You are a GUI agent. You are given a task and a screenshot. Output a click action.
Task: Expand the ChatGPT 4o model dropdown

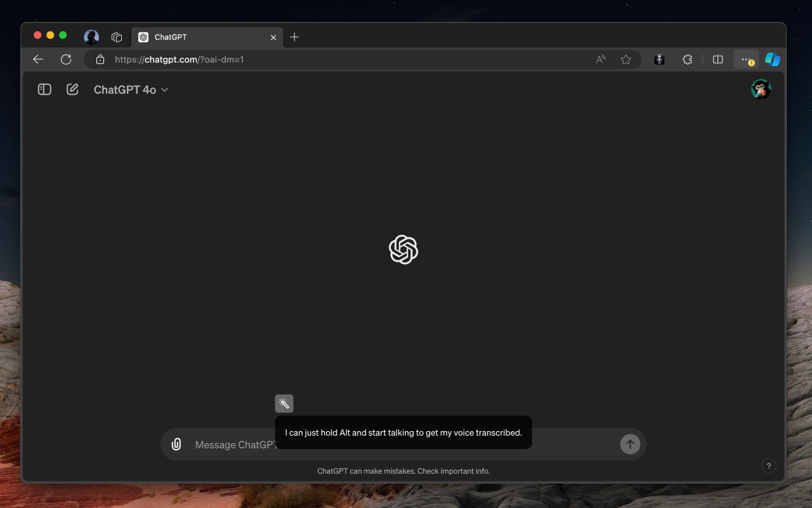click(x=131, y=90)
